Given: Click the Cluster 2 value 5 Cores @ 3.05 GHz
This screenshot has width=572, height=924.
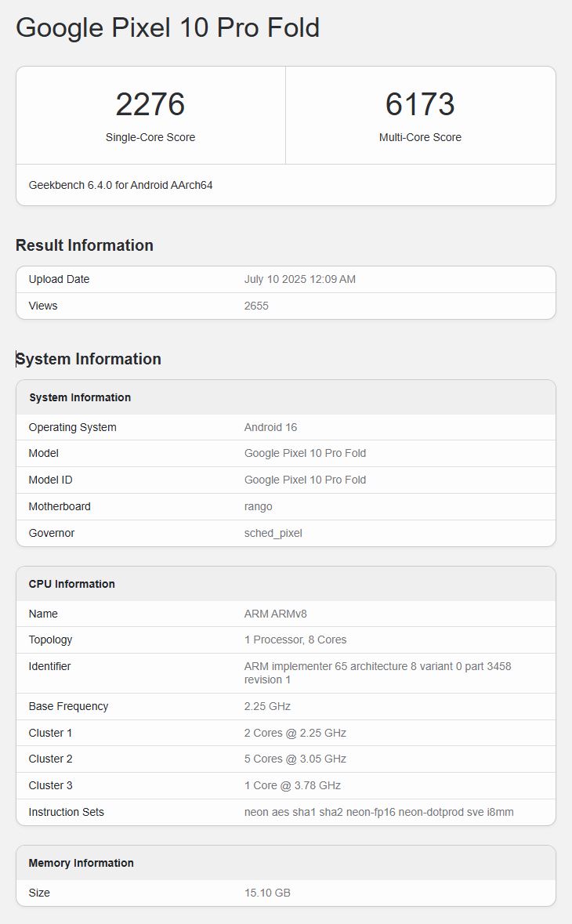Looking at the screenshot, I should coord(295,759).
